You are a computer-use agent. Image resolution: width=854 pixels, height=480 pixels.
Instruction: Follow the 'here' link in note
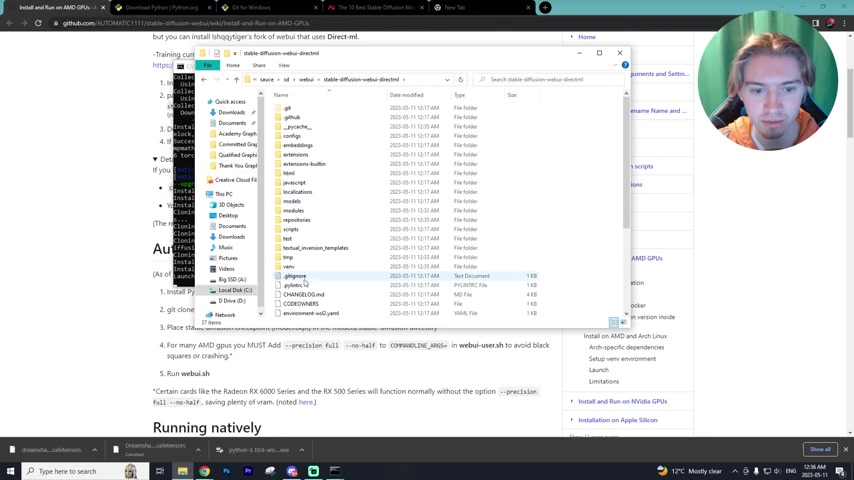[x=306, y=402]
